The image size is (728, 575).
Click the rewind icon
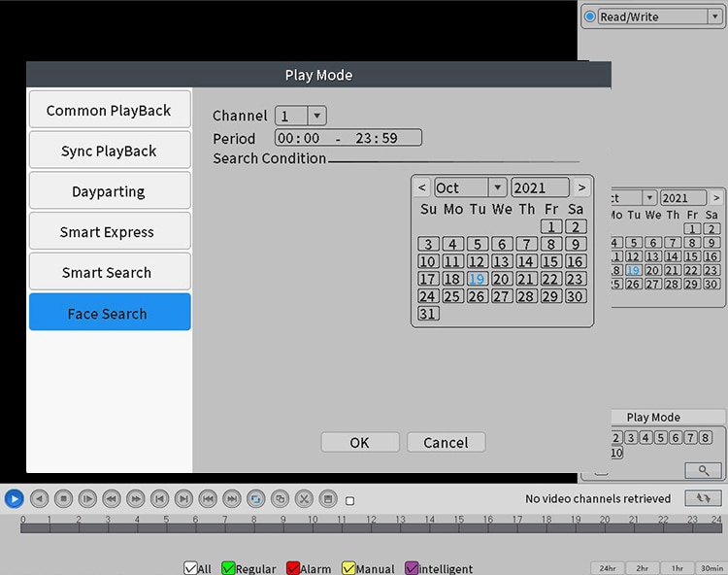112,499
